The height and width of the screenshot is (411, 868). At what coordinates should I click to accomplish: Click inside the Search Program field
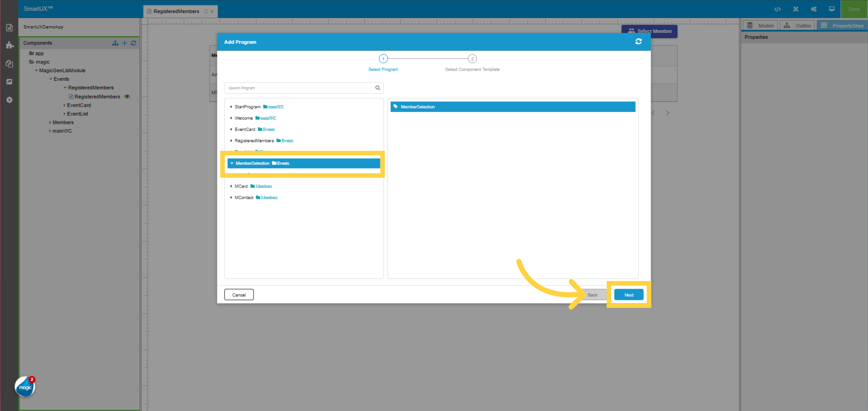tap(294, 88)
